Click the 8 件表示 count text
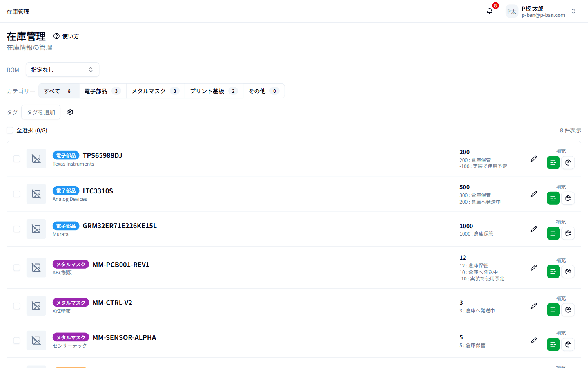This screenshot has width=588, height=368. tap(570, 130)
